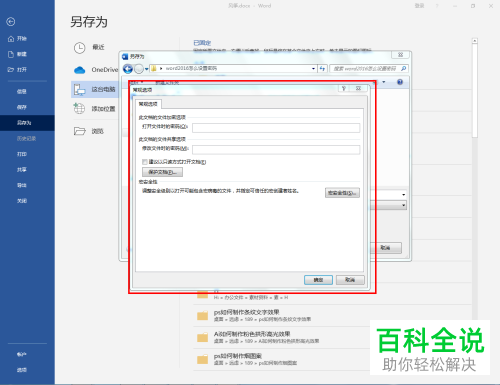Click folder icon of the AI folder entry

click(202, 337)
